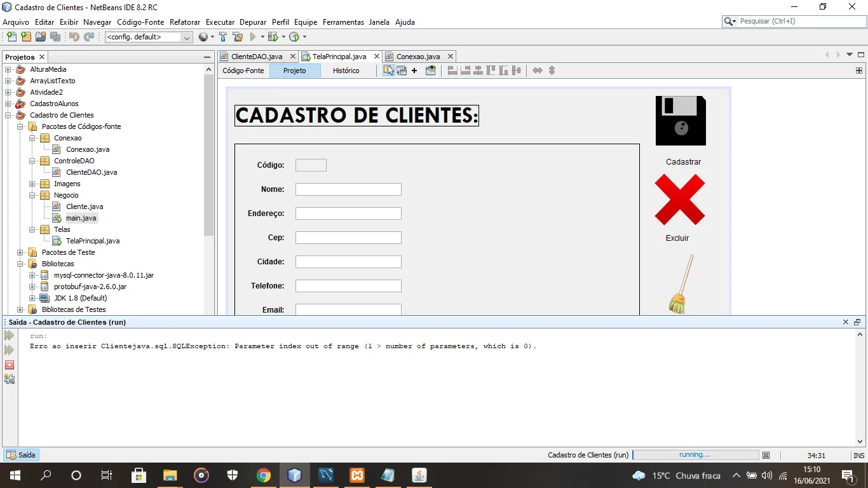The image size is (868, 488).
Task: Expand the AlturaMedia project node
Action: 8,69
